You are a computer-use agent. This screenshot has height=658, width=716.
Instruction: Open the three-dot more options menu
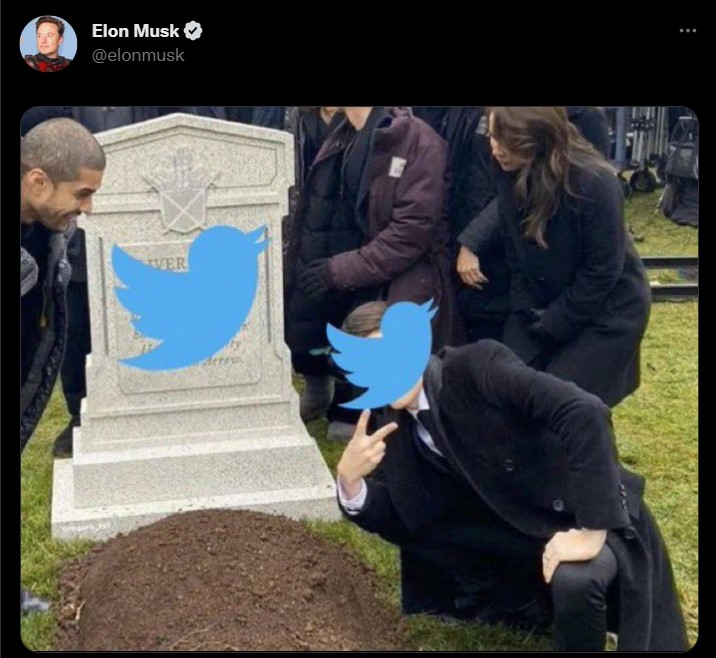[688, 31]
